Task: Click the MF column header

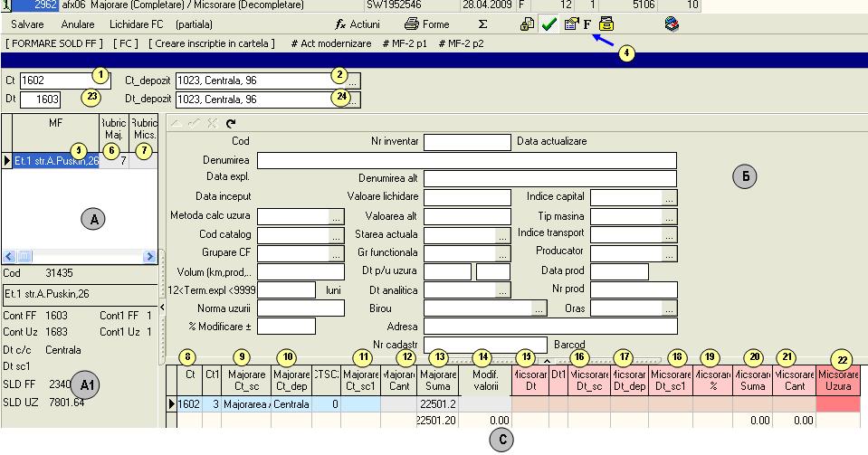Action: pyautogui.click(x=55, y=132)
